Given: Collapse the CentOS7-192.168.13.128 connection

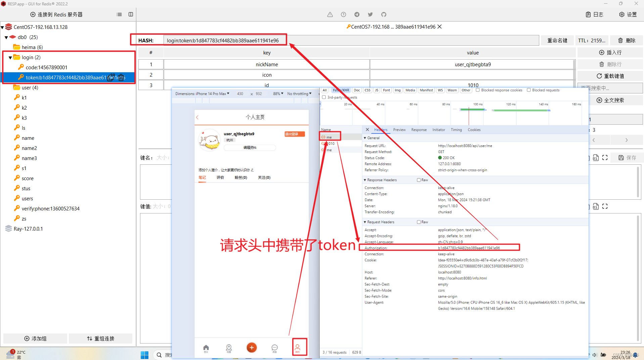Looking at the screenshot, I should click(x=2, y=27).
